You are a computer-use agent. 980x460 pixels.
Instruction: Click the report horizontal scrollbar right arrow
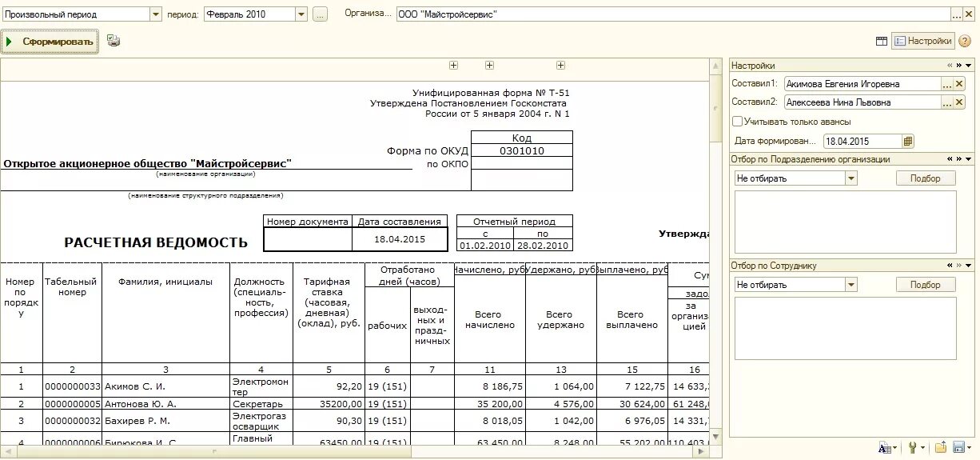pyautogui.click(x=703, y=452)
